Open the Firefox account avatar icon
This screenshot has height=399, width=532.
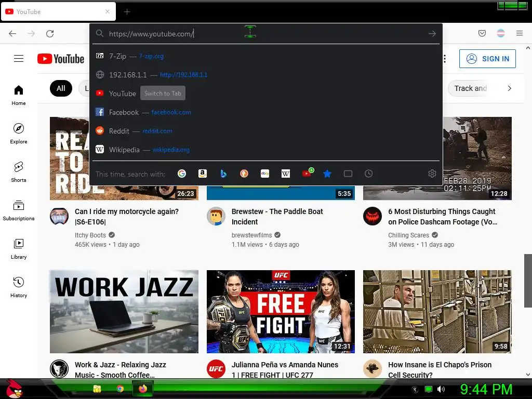(x=501, y=33)
